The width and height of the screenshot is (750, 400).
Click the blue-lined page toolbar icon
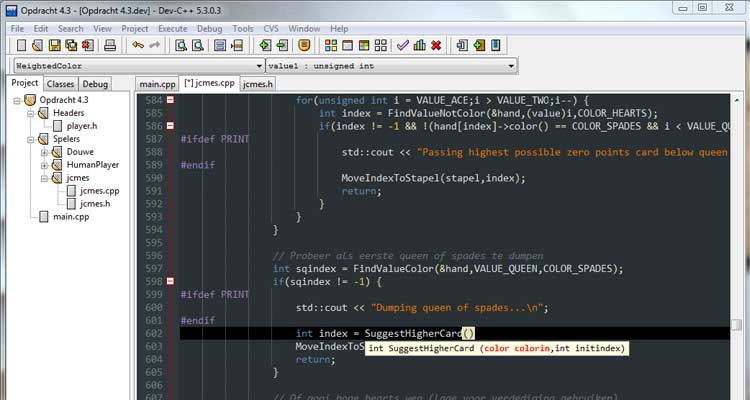pos(220,45)
